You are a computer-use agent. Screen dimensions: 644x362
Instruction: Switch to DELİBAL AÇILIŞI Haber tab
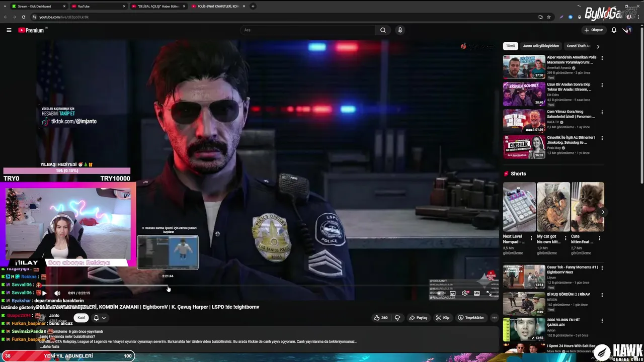158,6
